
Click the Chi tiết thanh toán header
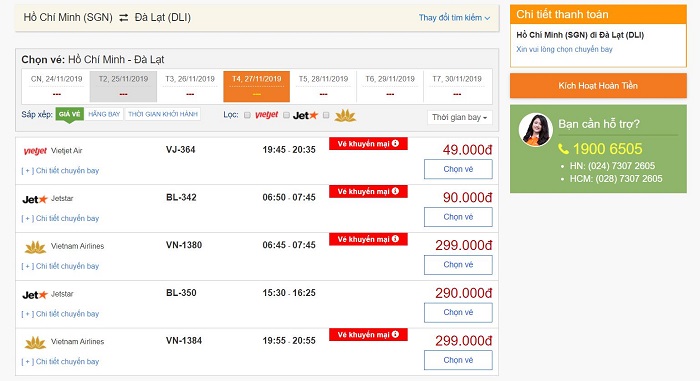(x=598, y=14)
